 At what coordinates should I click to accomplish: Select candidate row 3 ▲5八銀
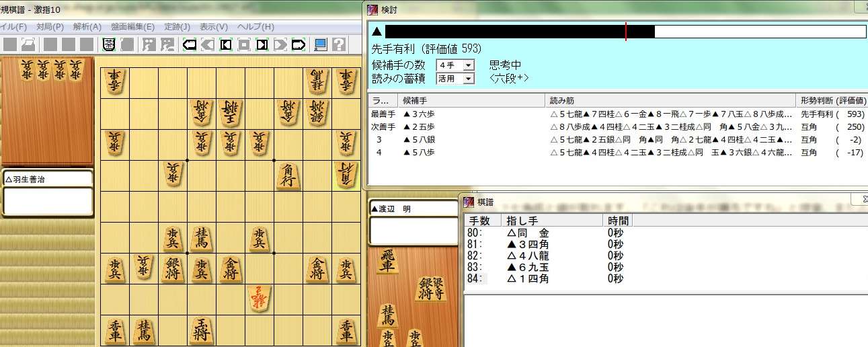617,140
